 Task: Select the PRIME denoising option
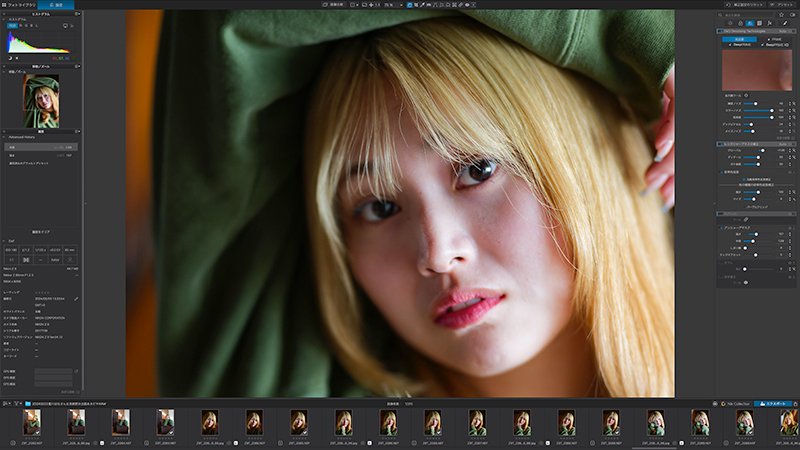tap(774, 39)
